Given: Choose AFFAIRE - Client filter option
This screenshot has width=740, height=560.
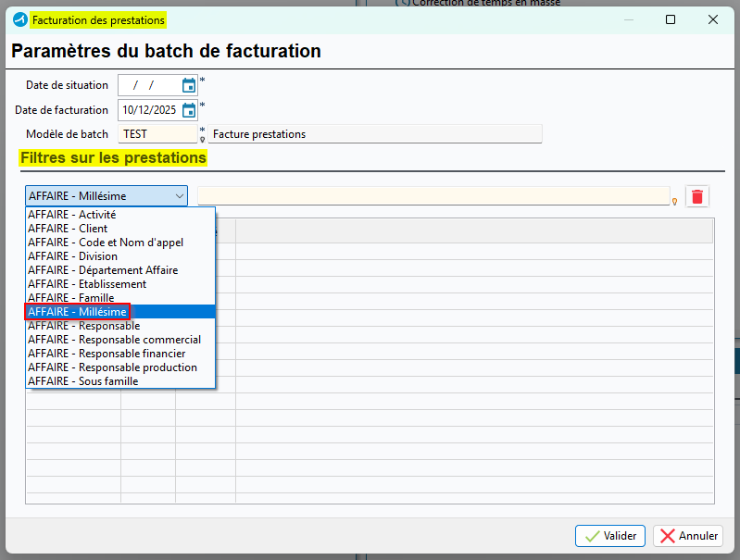Looking at the screenshot, I should (x=68, y=229).
